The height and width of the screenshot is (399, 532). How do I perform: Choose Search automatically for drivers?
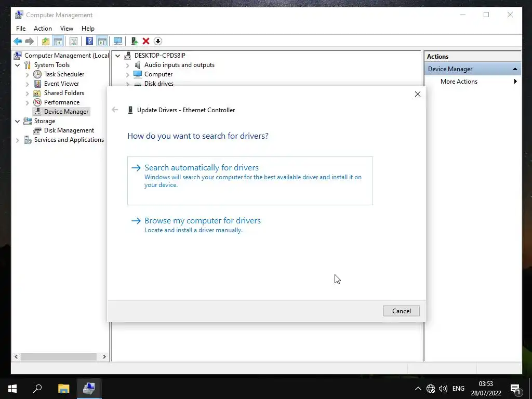tap(250, 180)
